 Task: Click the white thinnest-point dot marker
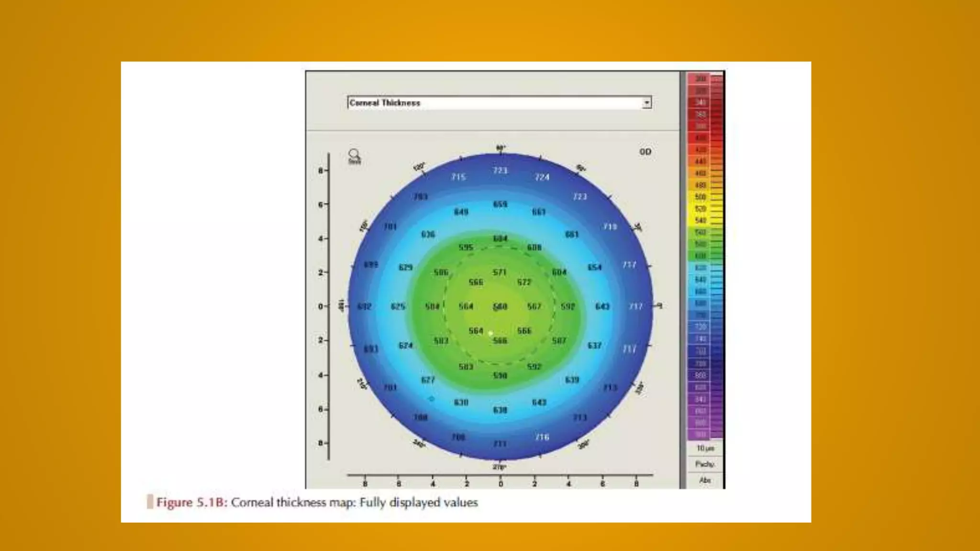tap(490, 333)
